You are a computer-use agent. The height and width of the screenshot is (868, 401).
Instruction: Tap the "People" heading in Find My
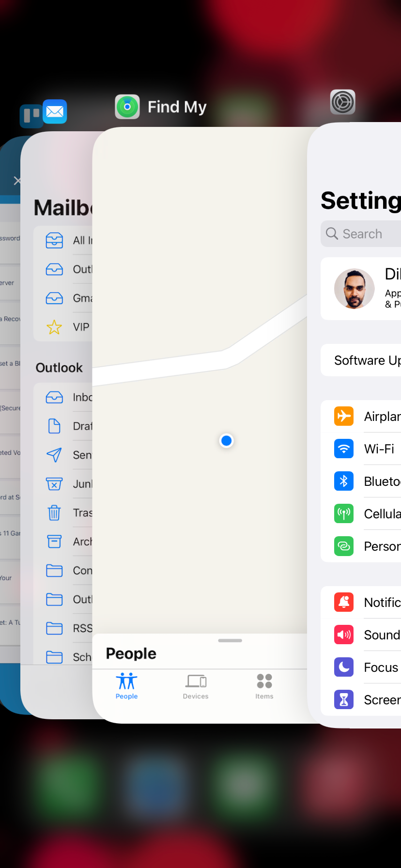coord(131,653)
